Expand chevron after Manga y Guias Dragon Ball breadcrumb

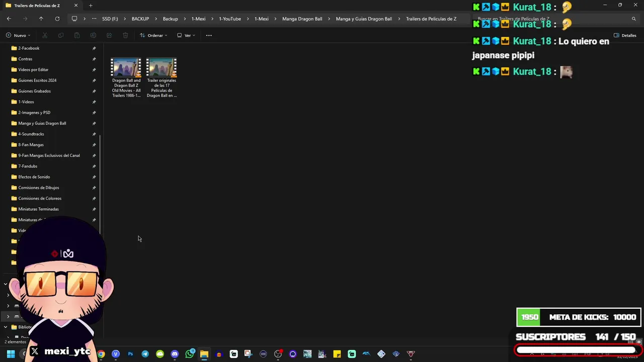pos(399,19)
